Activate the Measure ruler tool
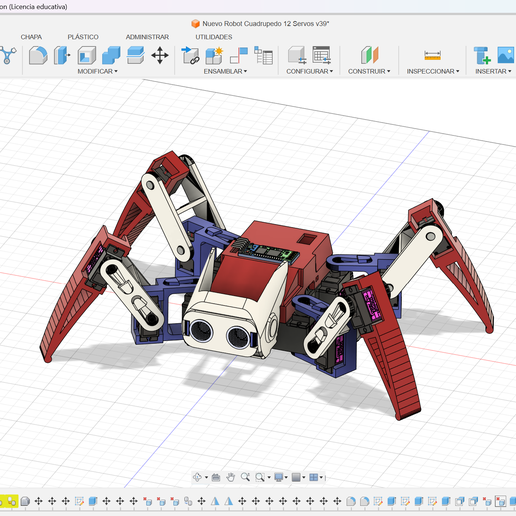The height and width of the screenshot is (516, 516). click(433, 55)
